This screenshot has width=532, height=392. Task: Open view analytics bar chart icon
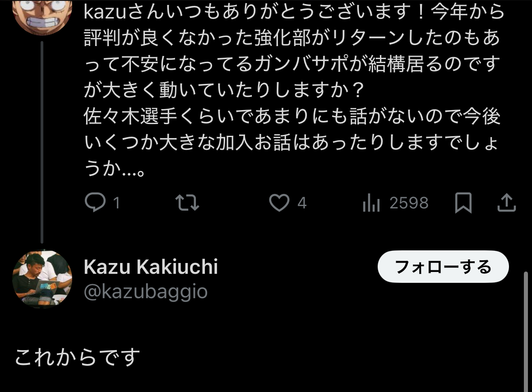(371, 203)
